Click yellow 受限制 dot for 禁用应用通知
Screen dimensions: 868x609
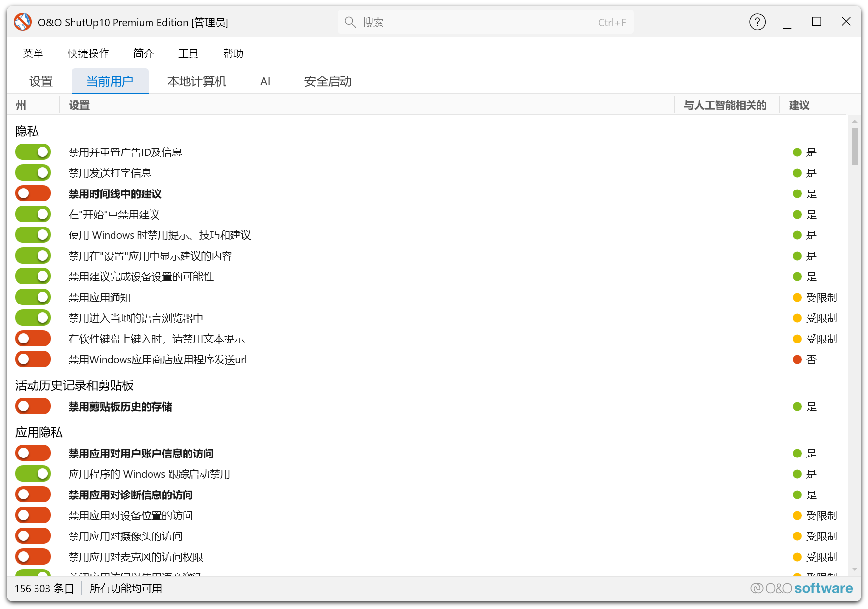coord(797,297)
